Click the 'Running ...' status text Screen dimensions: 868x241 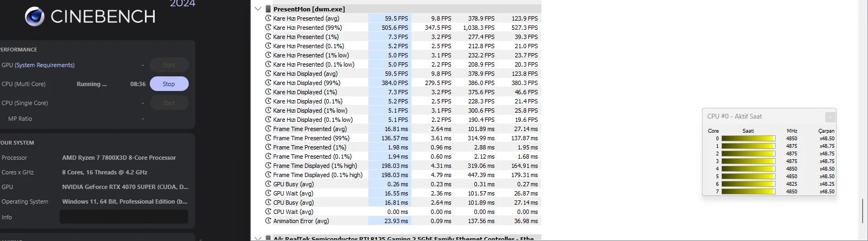[x=92, y=84]
